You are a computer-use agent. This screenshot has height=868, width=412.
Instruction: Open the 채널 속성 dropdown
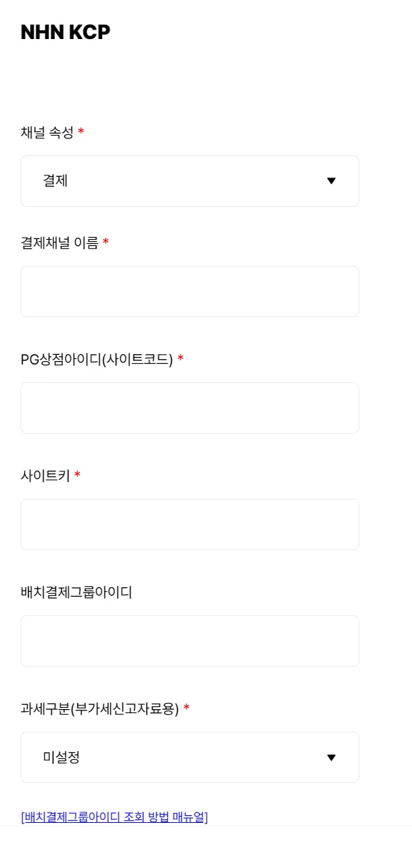coord(190,181)
